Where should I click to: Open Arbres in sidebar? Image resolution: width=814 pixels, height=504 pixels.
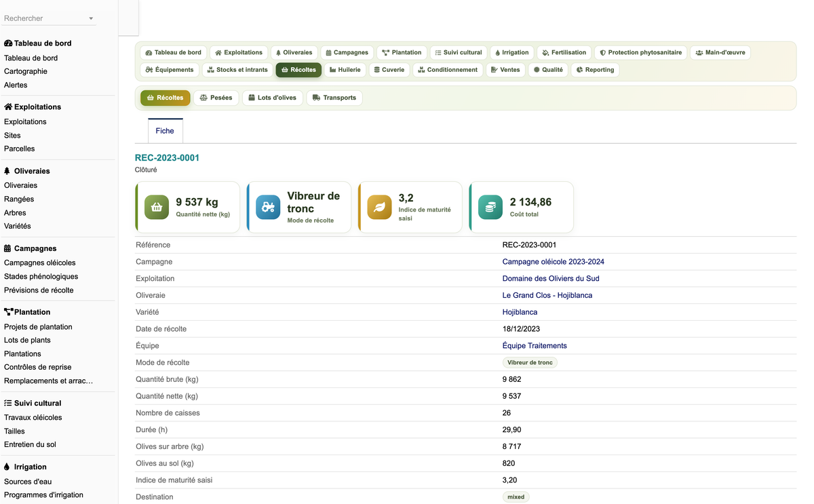15,212
